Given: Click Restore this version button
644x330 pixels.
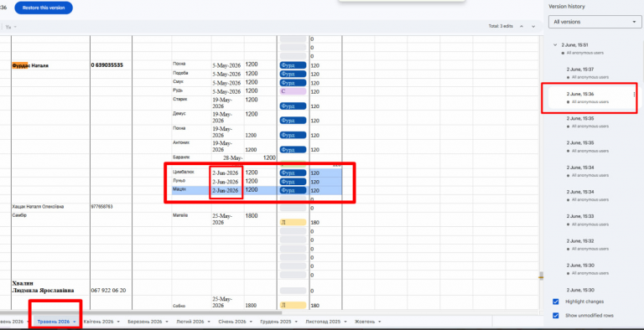Looking at the screenshot, I should pyautogui.click(x=44, y=8).
